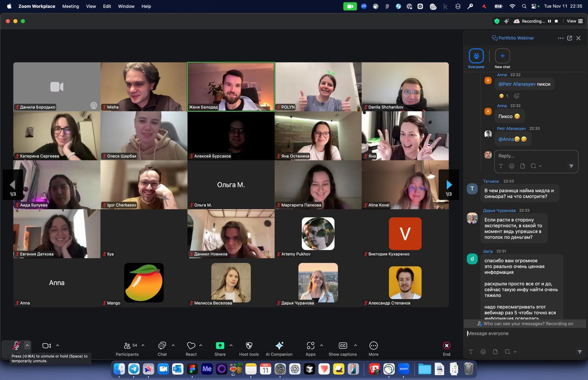
Task: Send message to everyone arrow
Action: click(x=580, y=352)
